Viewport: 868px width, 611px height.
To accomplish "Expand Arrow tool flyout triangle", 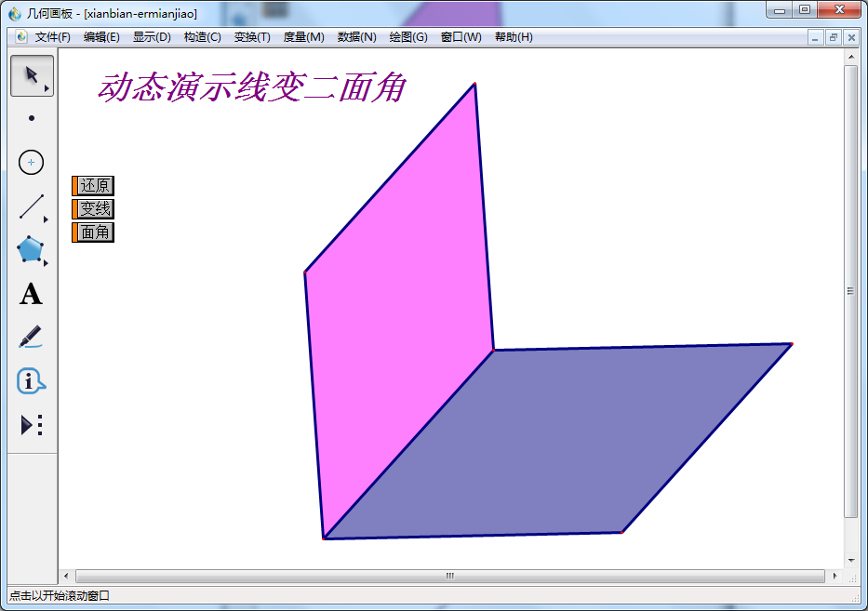I will tap(47, 88).
